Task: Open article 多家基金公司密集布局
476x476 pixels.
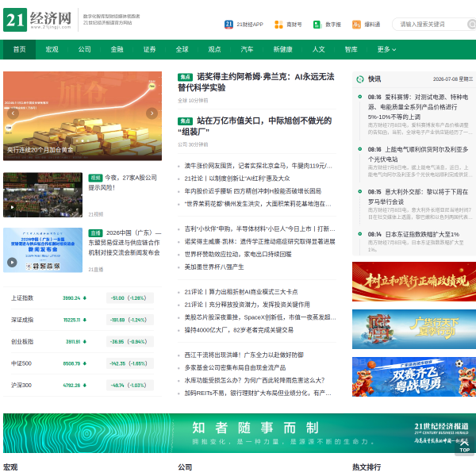Action: coord(235,368)
